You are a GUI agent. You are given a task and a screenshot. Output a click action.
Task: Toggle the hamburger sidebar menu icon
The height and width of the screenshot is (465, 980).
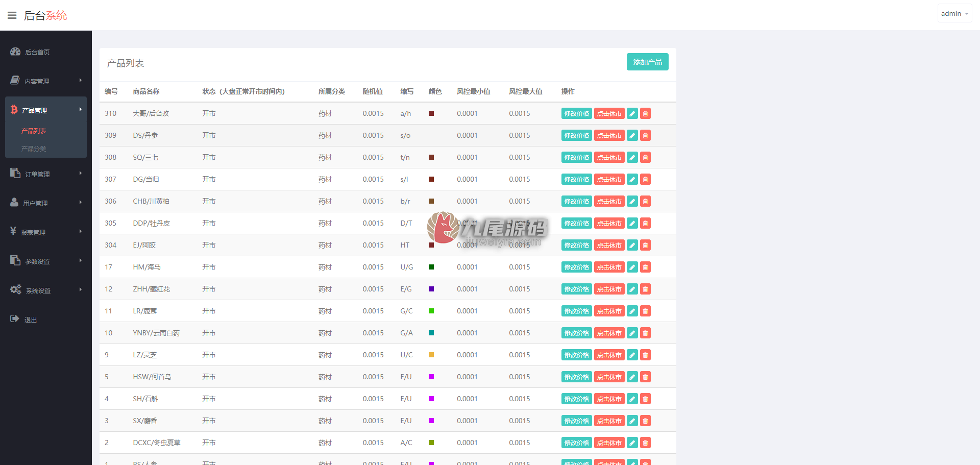[x=12, y=15]
